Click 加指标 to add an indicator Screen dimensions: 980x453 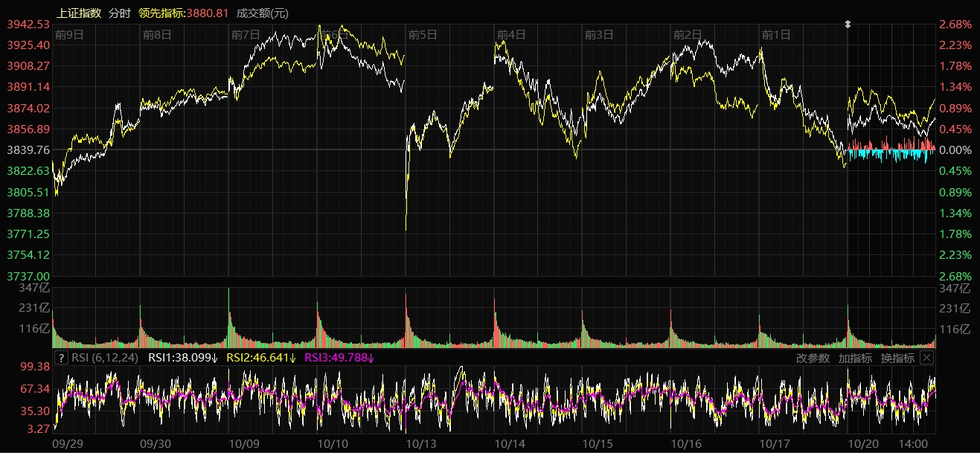tap(854, 358)
